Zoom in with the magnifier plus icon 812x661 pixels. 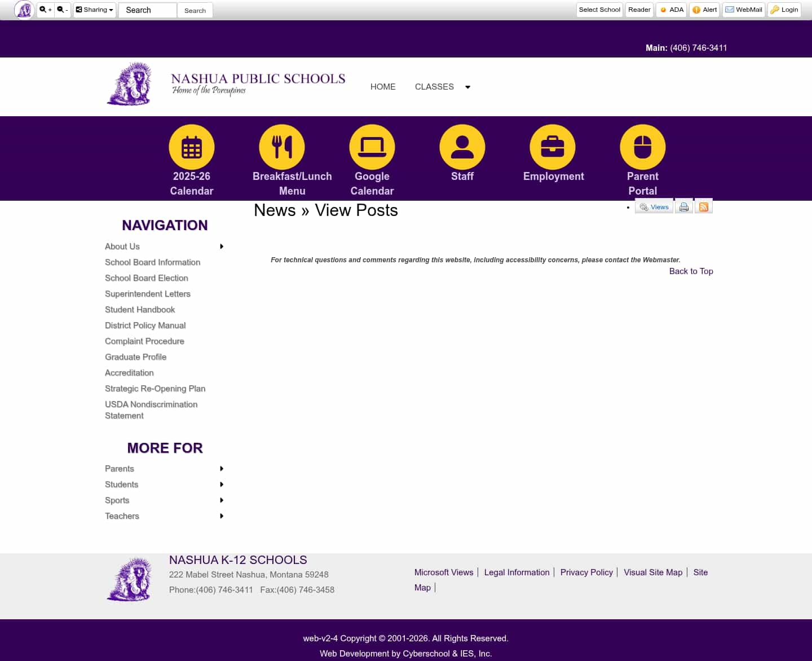click(45, 10)
